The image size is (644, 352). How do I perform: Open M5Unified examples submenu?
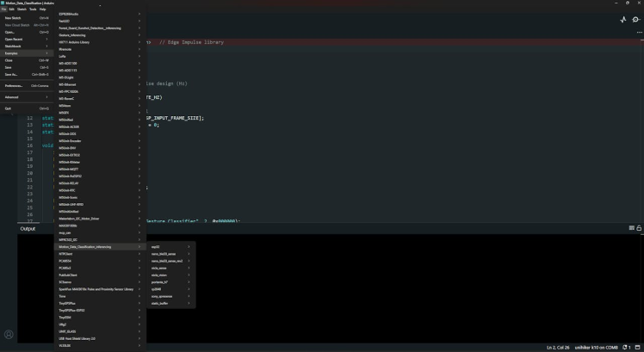click(x=100, y=120)
